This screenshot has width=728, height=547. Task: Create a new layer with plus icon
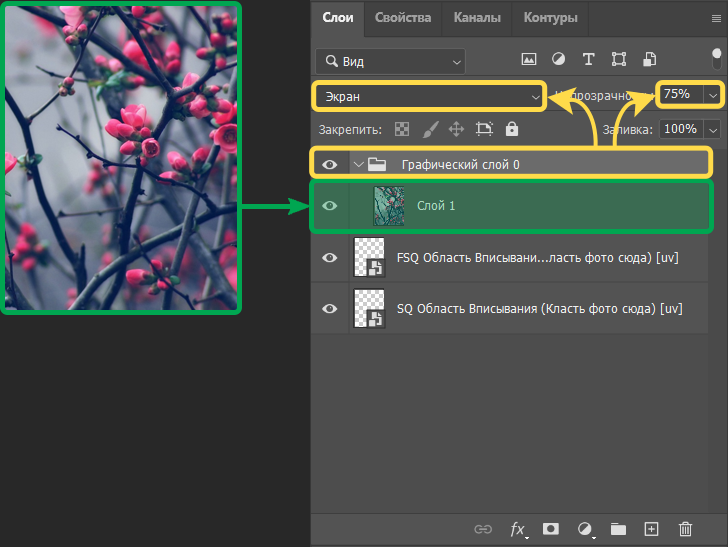[x=651, y=529]
